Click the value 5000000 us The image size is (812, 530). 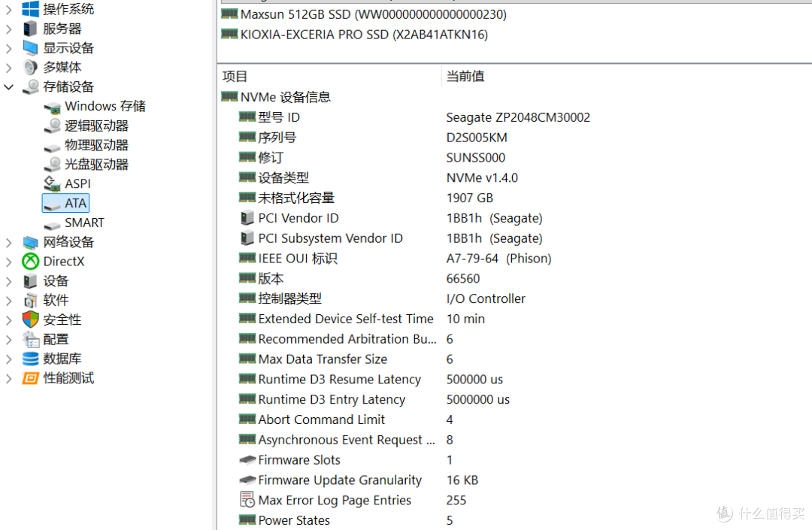coord(478,399)
